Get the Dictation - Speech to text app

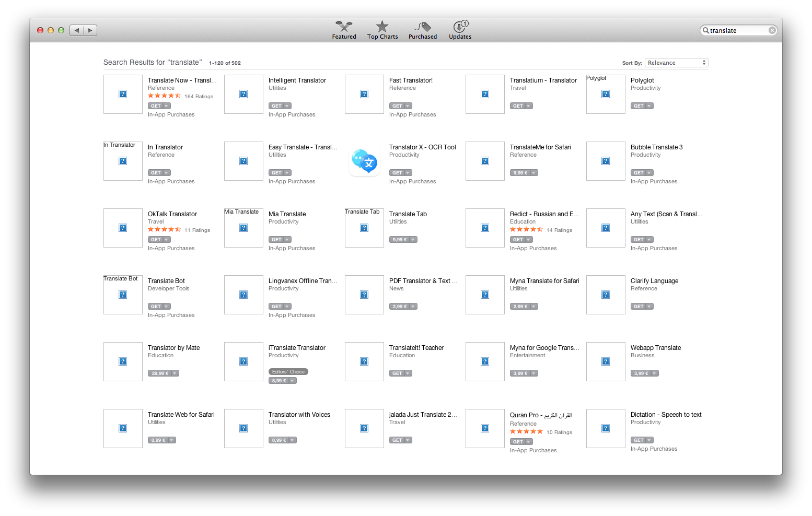pos(639,440)
